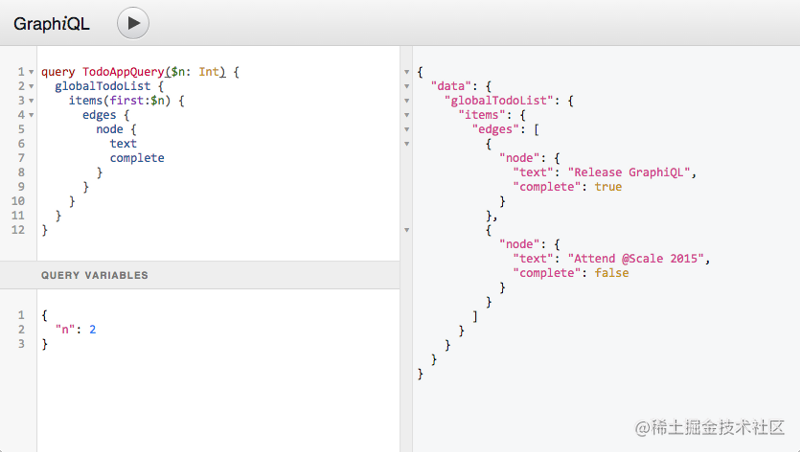800x452 pixels.
Task: Place cursor on the value 2 in the variables
Action: coord(92,330)
